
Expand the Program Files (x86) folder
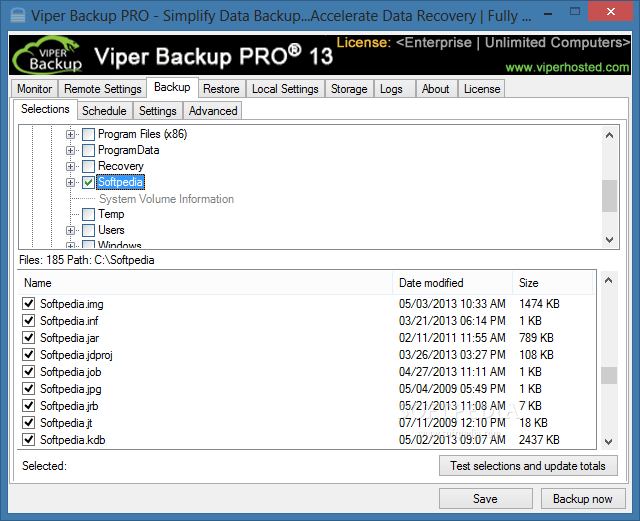tap(70, 134)
